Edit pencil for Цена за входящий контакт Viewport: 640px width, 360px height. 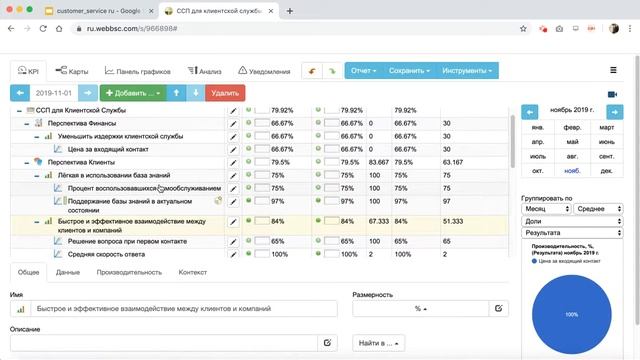pos(233,149)
